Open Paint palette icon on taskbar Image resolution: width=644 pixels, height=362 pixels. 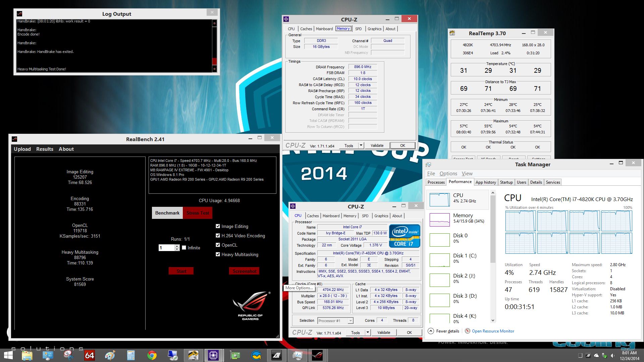pos(110,355)
